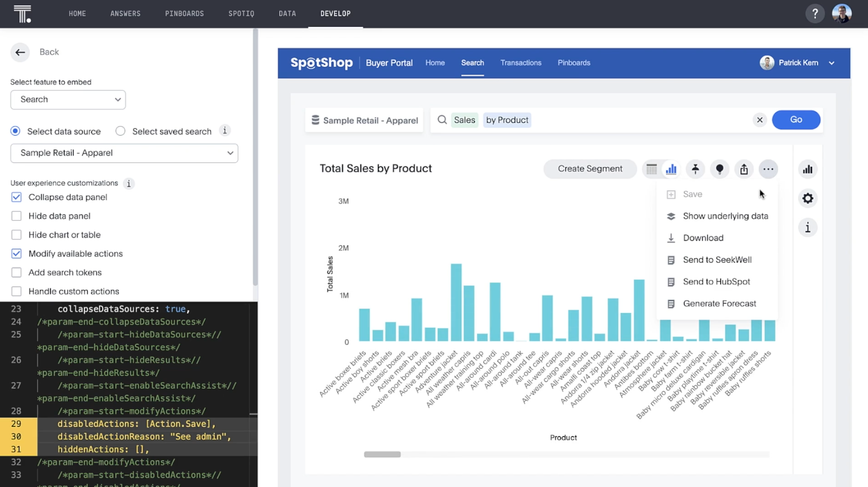
Task: Open the three-dot more actions menu
Action: tap(768, 169)
